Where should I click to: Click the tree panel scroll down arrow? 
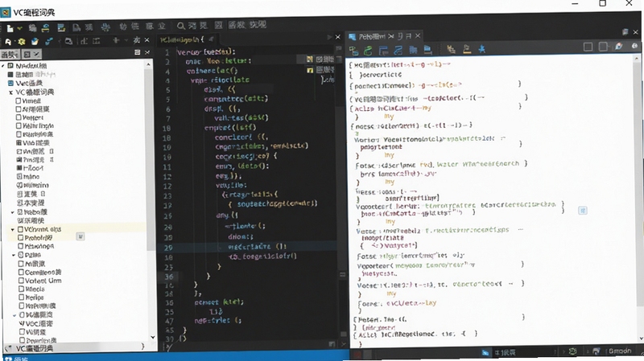(x=153, y=337)
